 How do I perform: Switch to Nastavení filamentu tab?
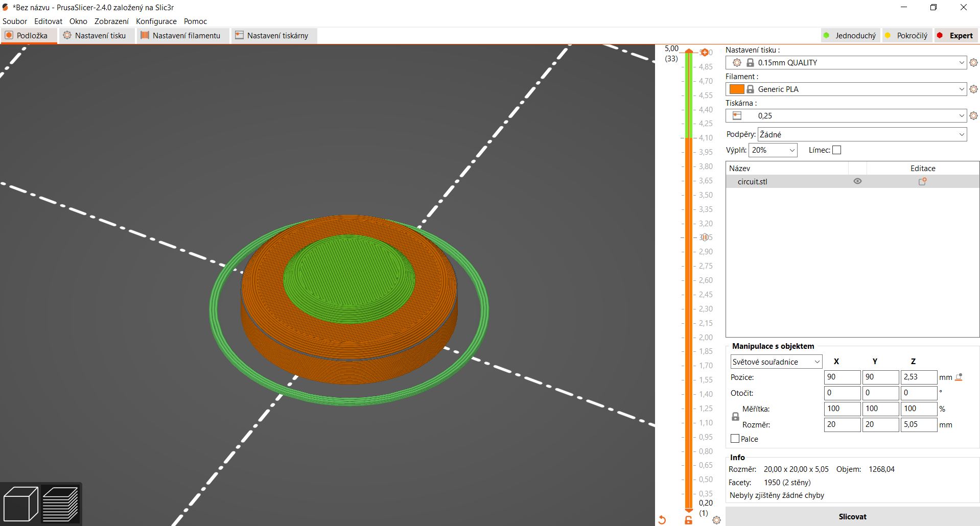point(180,35)
